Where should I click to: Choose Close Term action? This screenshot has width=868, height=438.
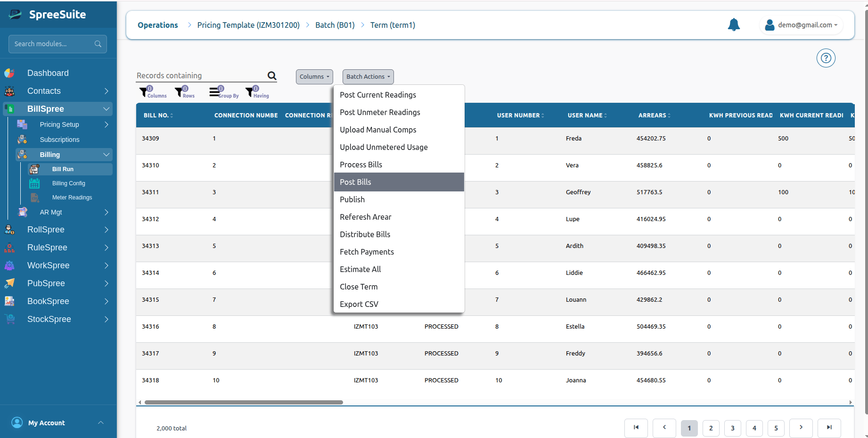tap(399, 287)
